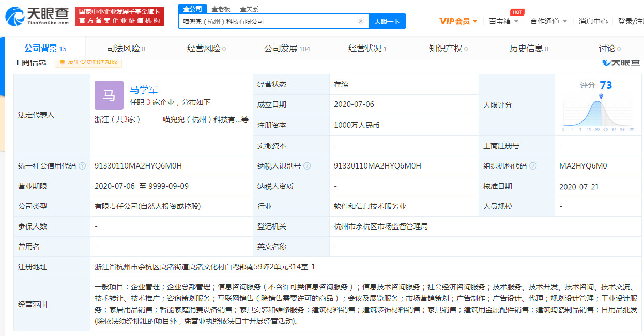The height and width of the screenshot is (336, 644).
Task: Click the registered capital 1000万人民币
Action: pyautogui.click(x=357, y=125)
